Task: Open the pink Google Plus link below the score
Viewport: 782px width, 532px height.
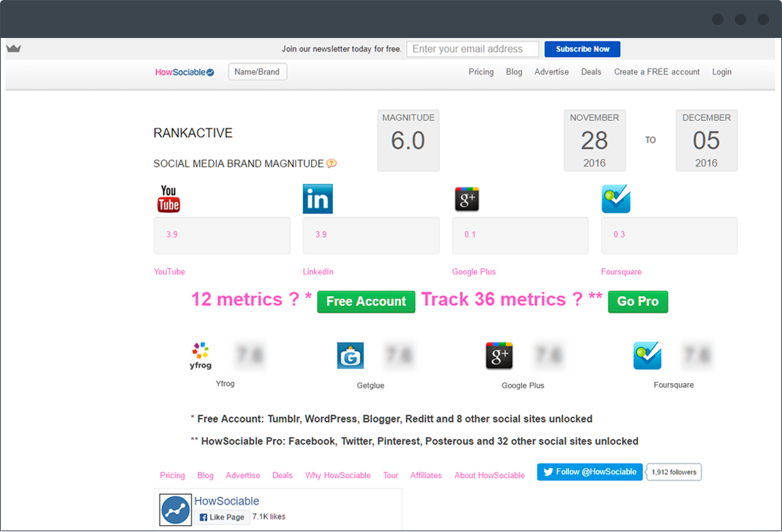Action: (x=474, y=271)
